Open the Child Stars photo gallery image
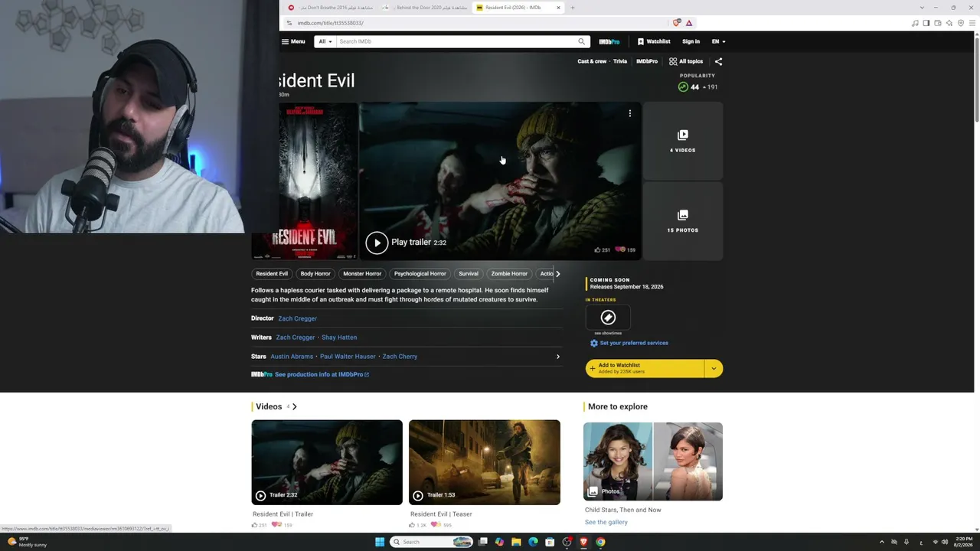Screen dimensions: 980x551 [x=653, y=461]
